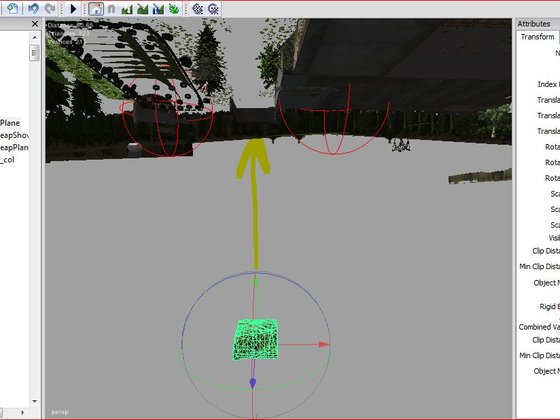Select the green foliage paint icon

[x=174, y=9]
